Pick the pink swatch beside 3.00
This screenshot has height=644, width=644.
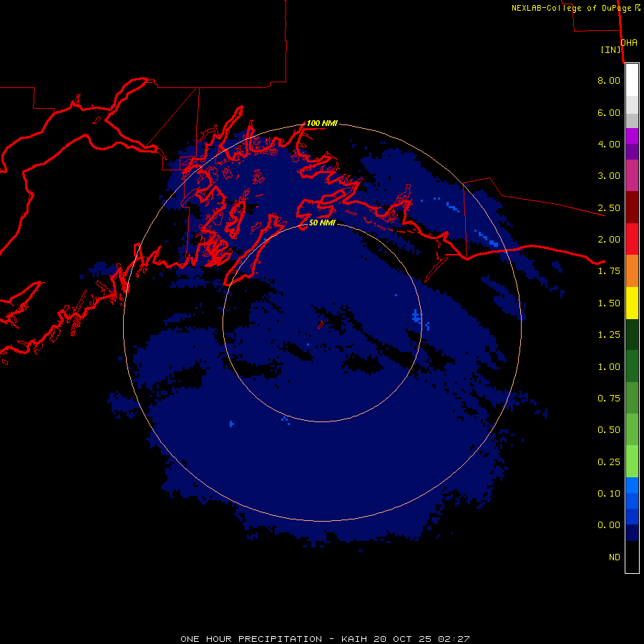632,176
